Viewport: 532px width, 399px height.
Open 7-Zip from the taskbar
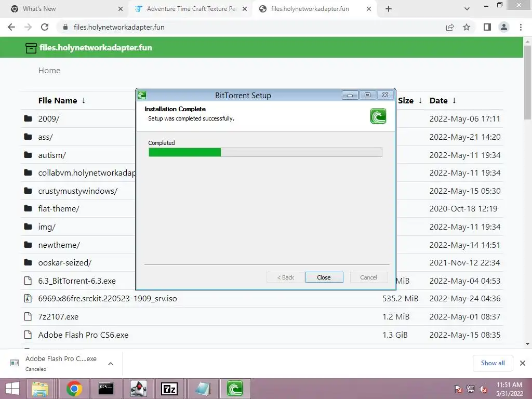tap(169, 389)
